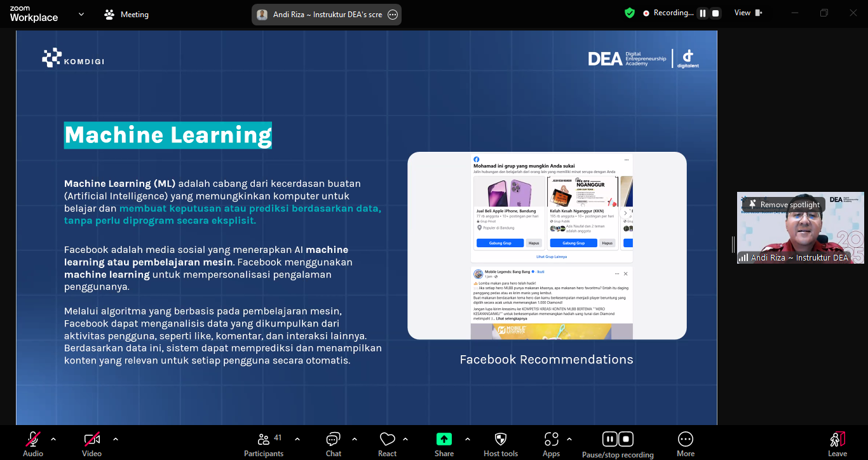
Task: Open the React heart menu
Action: click(x=388, y=443)
